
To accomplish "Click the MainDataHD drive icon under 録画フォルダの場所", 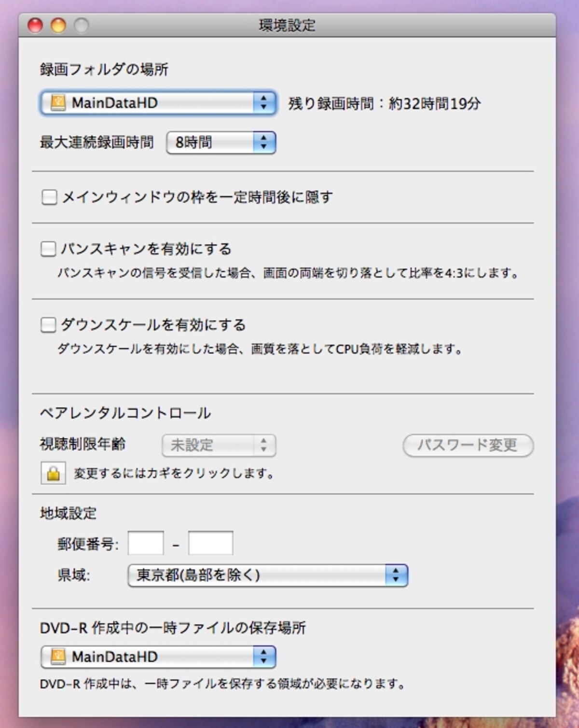I will pyautogui.click(x=58, y=103).
